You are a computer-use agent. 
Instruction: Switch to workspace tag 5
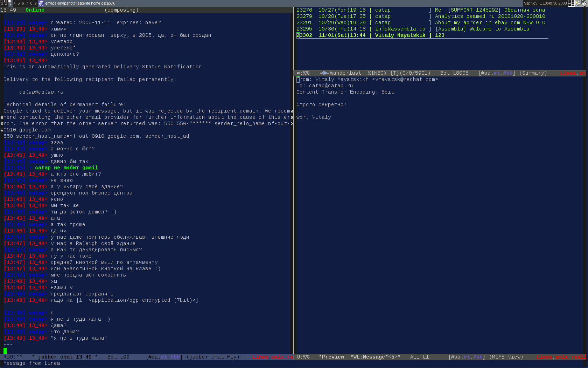pyautogui.click(x=19, y=3)
